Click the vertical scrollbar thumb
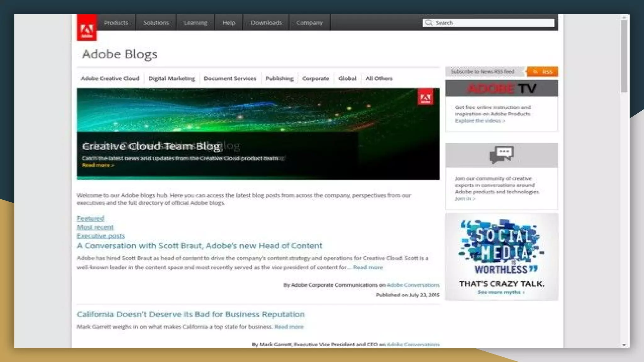 pos(624,57)
